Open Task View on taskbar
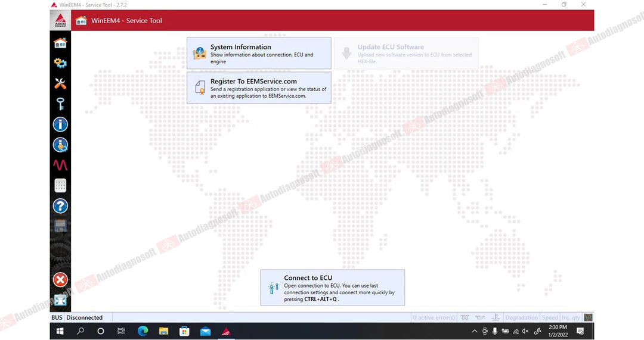Viewport: 644px width, 340px height. [x=121, y=331]
